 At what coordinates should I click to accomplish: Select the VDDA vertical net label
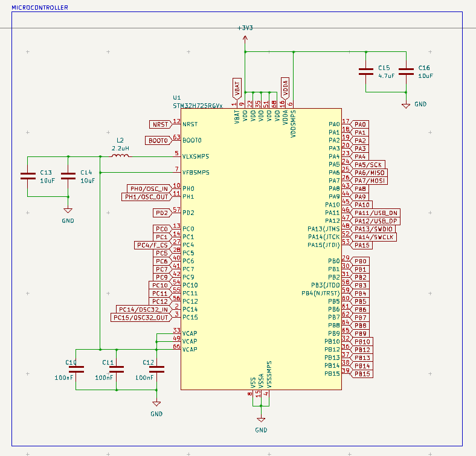285,88
